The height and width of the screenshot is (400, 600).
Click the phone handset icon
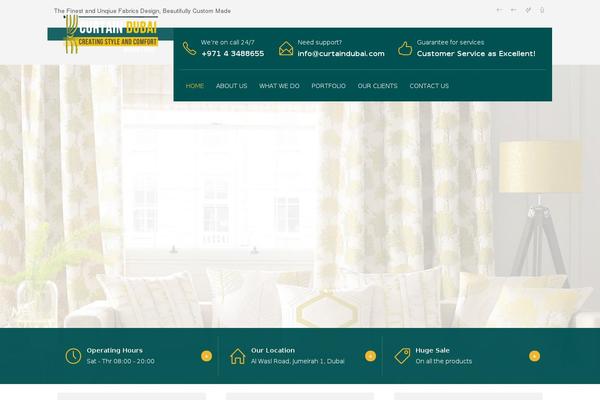189,48
